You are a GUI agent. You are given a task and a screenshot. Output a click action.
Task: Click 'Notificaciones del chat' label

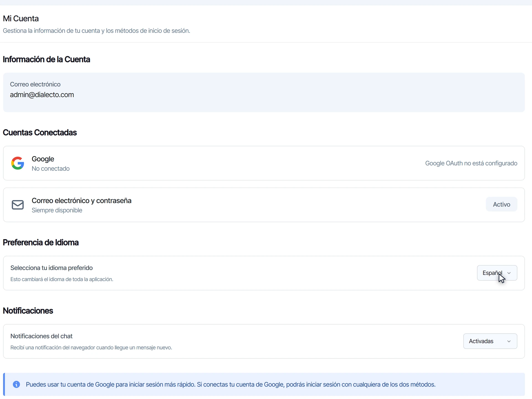(x=41, y=336)
